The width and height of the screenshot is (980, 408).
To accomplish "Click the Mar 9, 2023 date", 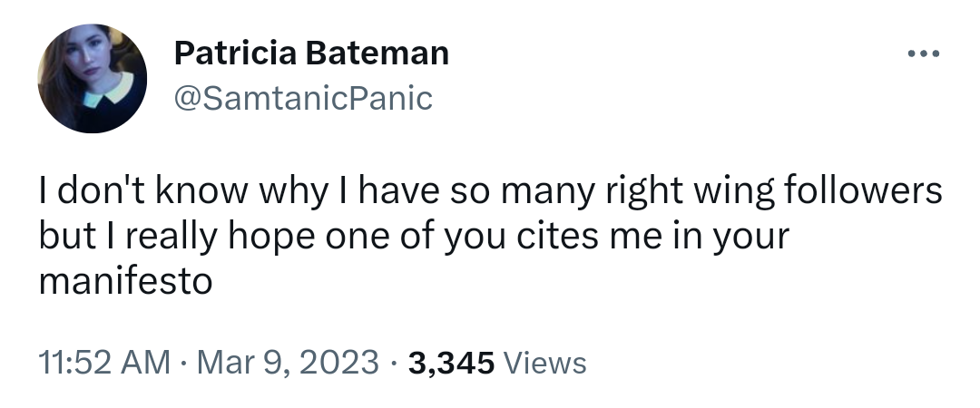I will [288, 364].
